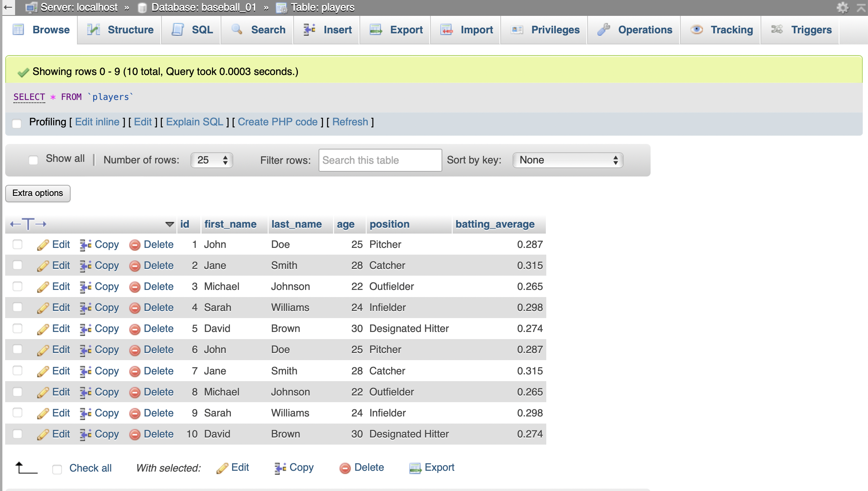Toggle the Show all checkbox
This screenshot has height=491, width=868.
33,159
